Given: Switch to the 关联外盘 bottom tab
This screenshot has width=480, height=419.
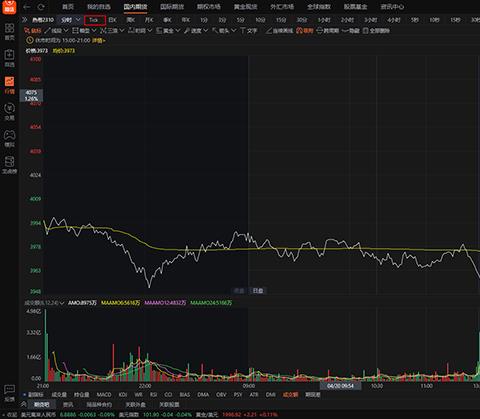Looking at the screenshot, I should [135, 405].
